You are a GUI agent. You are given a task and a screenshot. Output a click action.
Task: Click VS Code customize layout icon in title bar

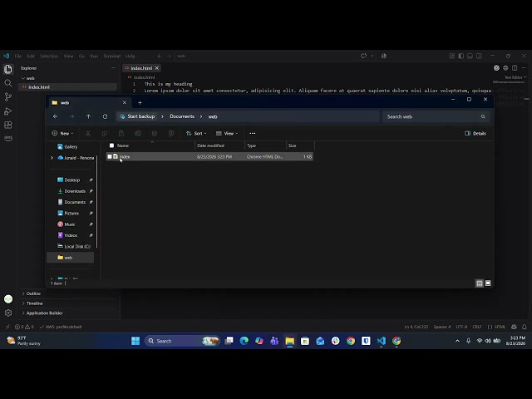pyautogui.click(x=452, y=56)
